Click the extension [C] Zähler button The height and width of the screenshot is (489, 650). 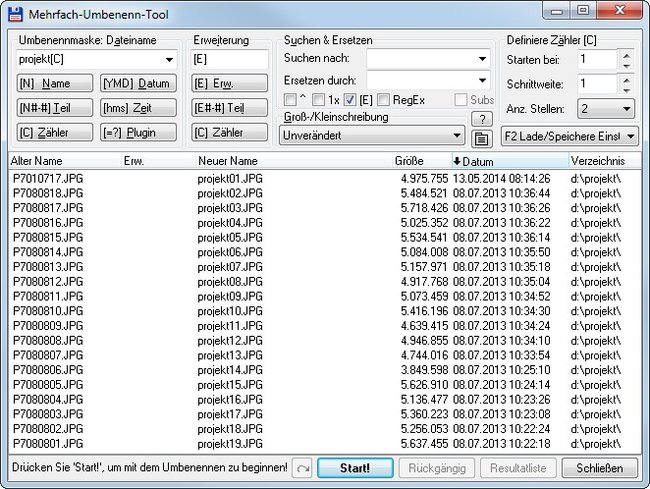[229, 133]
